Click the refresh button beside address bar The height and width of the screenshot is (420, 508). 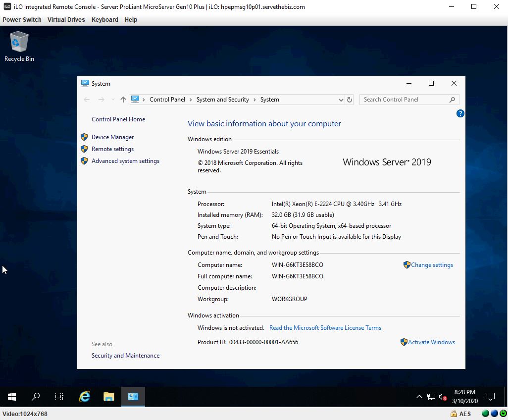(350, 100)
